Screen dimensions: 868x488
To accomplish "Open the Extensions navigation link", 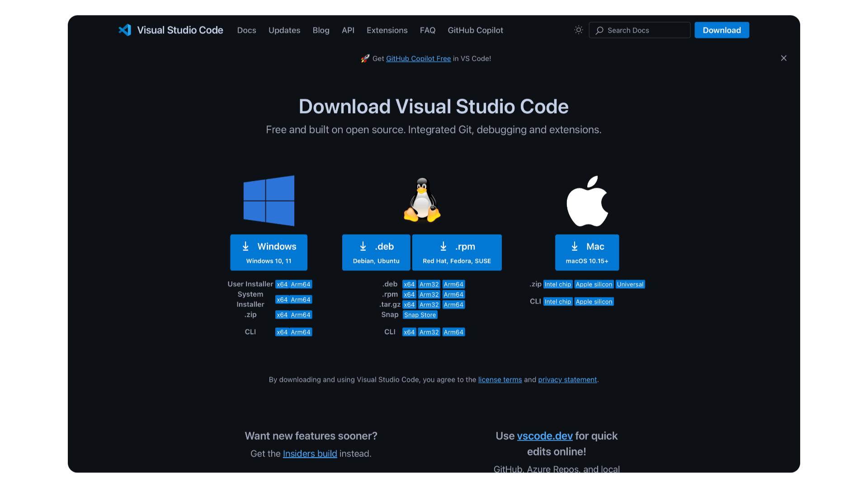I will (x=387, y=30).
